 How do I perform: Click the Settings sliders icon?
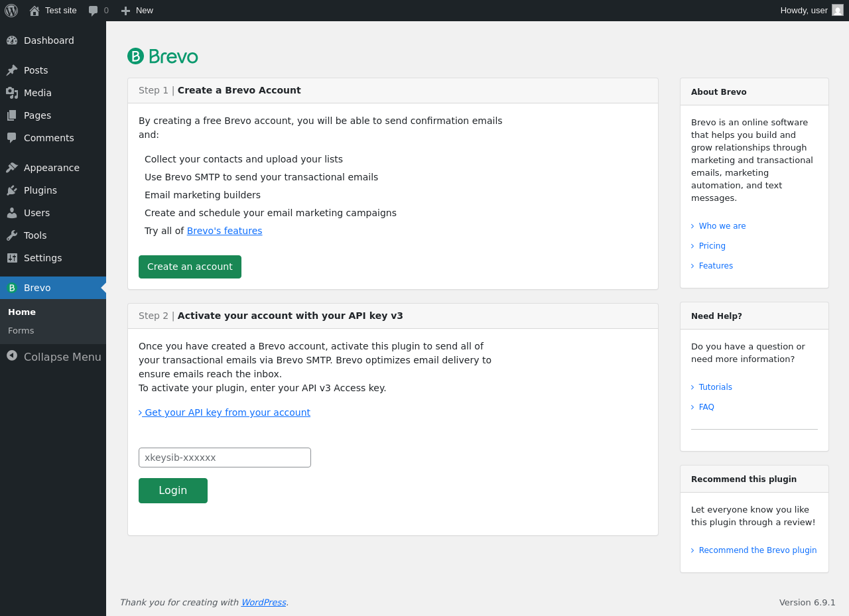click(x=12, y=258)
